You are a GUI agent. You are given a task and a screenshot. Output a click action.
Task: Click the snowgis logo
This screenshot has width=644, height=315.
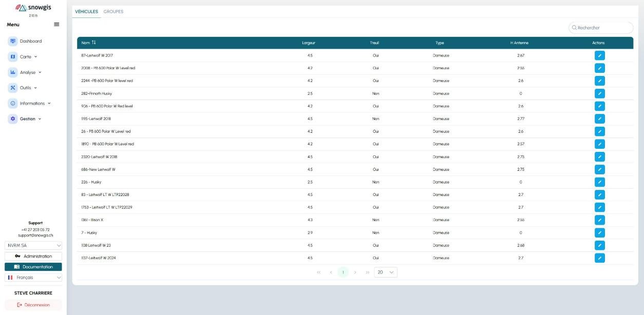tap(33, 8)
